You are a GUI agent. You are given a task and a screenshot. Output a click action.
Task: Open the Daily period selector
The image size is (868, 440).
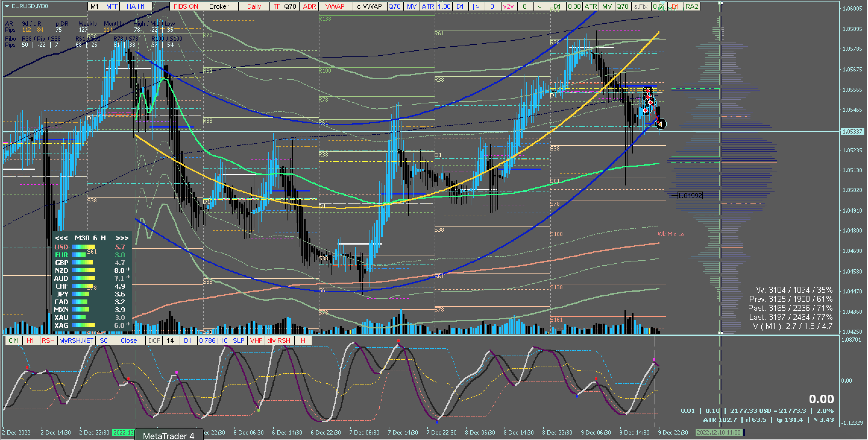point(254,6)
